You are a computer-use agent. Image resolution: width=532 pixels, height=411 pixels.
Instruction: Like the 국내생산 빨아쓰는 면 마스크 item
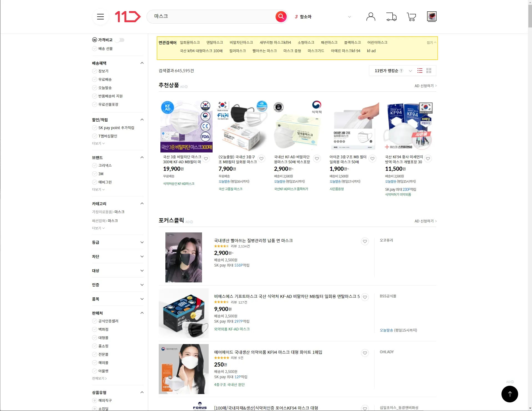365,241
